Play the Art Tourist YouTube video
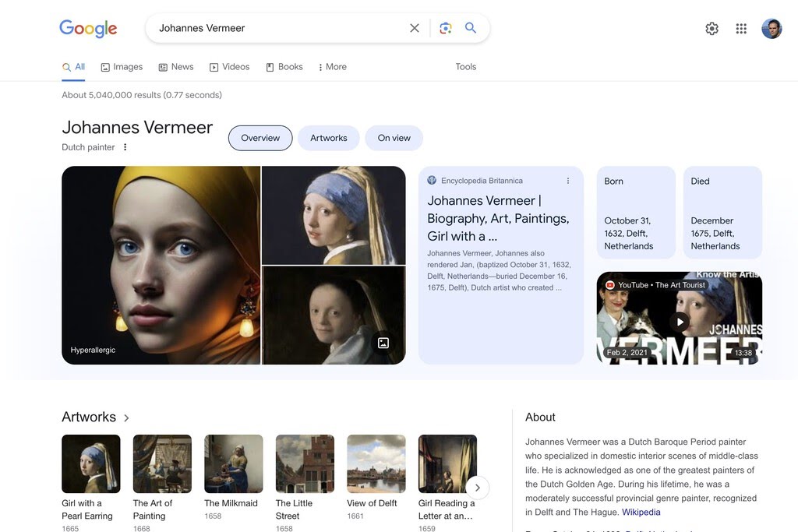798x532 pixels. (680, 322)
